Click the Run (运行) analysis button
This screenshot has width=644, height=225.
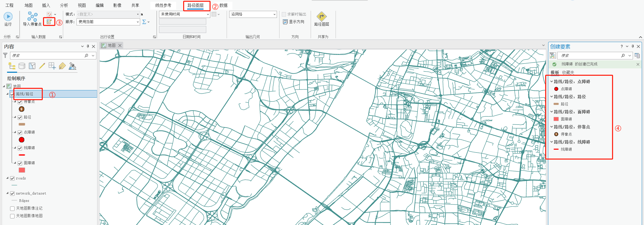click(8, 19)
